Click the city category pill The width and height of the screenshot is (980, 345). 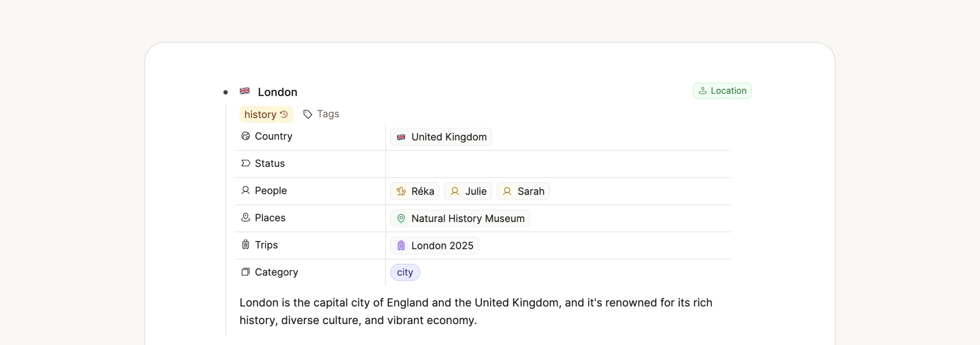405,273
